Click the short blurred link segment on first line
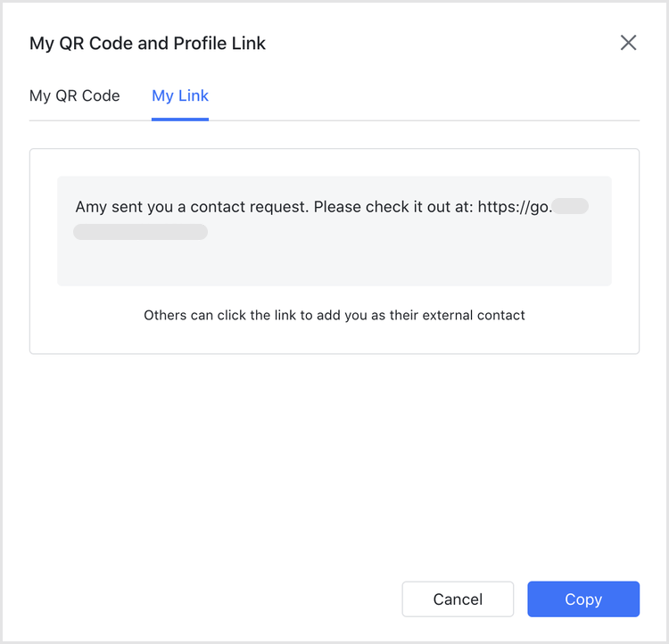 point(571,207)
